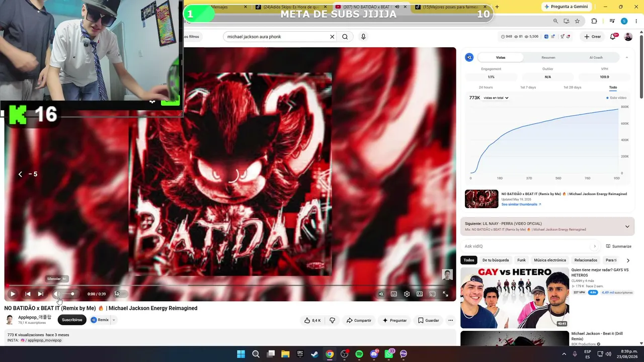Select the 1st 28 days range
This screenshot has height=362, width=644.
(x=572, y=87)
